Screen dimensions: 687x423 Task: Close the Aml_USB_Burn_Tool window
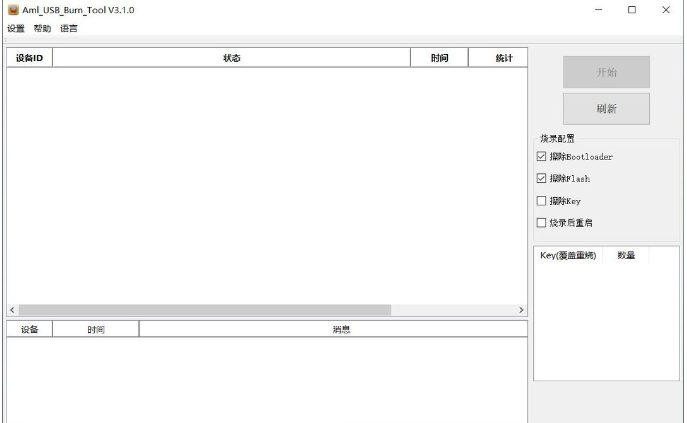[666, 10]
